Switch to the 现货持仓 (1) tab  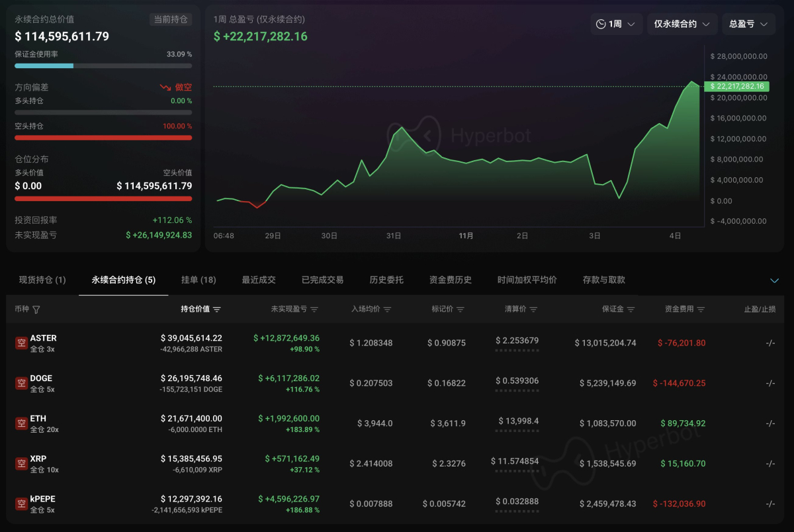point(42,280)
